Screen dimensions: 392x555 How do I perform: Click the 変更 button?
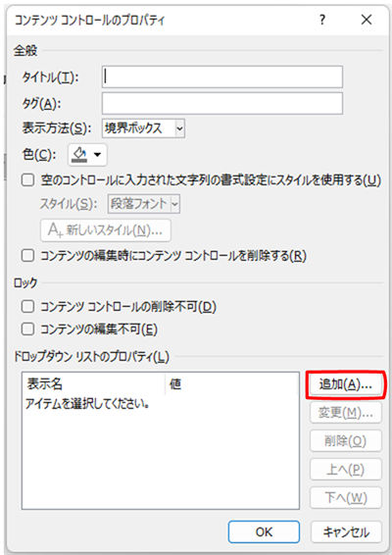(x=346, y=413)
